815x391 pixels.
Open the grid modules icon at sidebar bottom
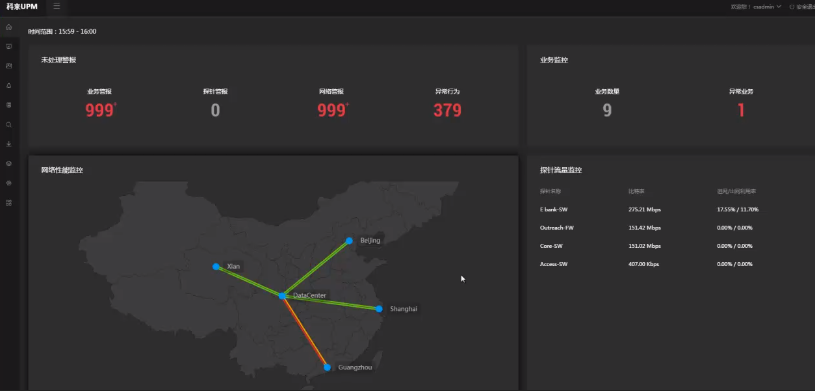9,203
